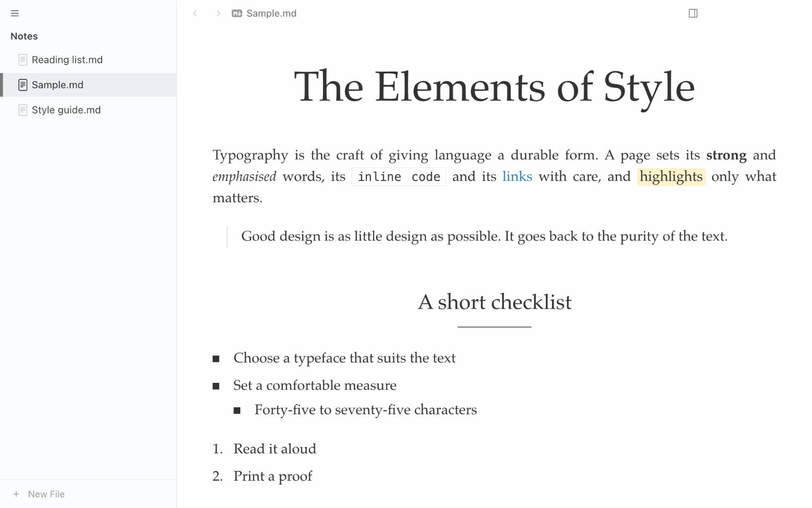
Task: Click the bold word "strong"
Action: [726, 155]
